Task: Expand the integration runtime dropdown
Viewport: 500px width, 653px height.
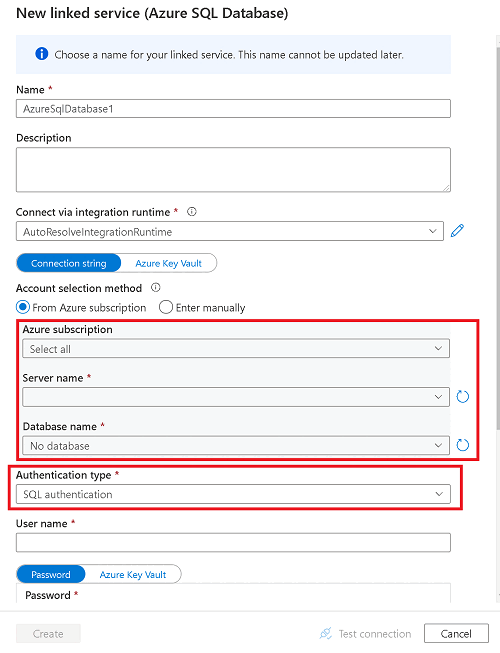Action: click(230, 231)
